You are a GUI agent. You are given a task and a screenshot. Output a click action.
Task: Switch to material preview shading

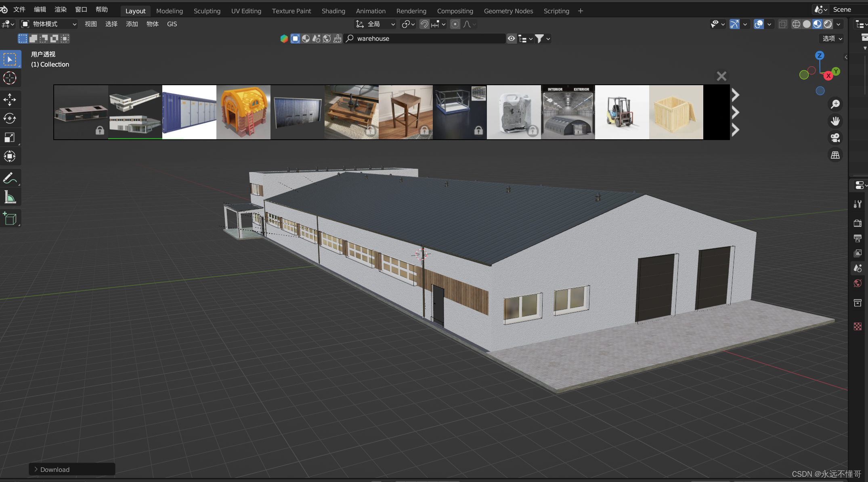pos(817,24)
